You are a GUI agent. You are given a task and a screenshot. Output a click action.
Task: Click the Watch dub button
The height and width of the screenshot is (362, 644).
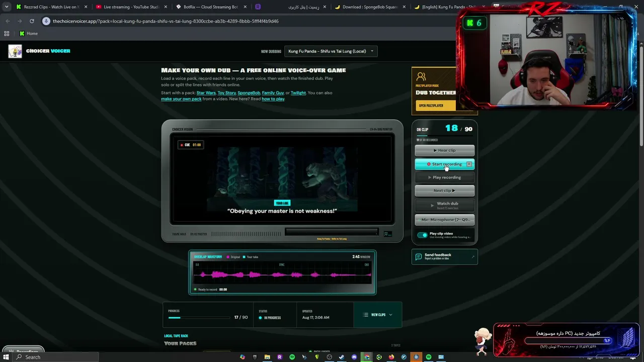click(x=445, y=205)
